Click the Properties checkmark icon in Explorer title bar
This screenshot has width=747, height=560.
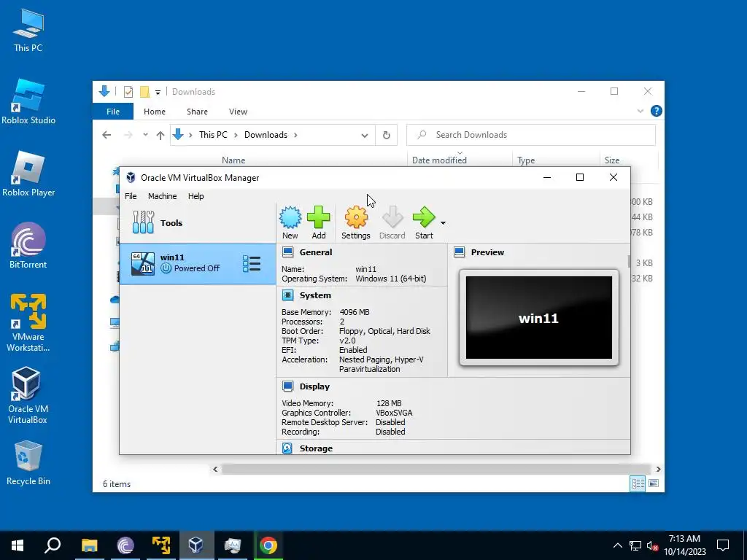pyautogui.click(x=128, y=91)
